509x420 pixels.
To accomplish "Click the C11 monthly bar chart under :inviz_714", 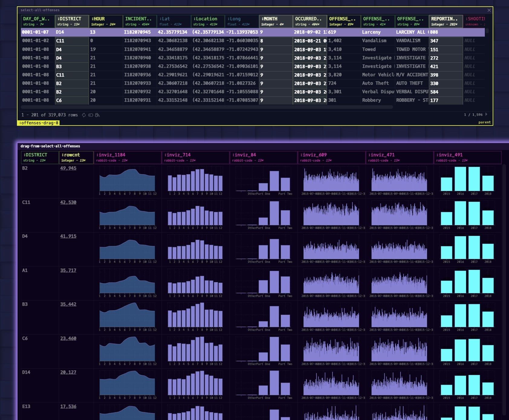I will pyautogui.click(x=195, y=215).
